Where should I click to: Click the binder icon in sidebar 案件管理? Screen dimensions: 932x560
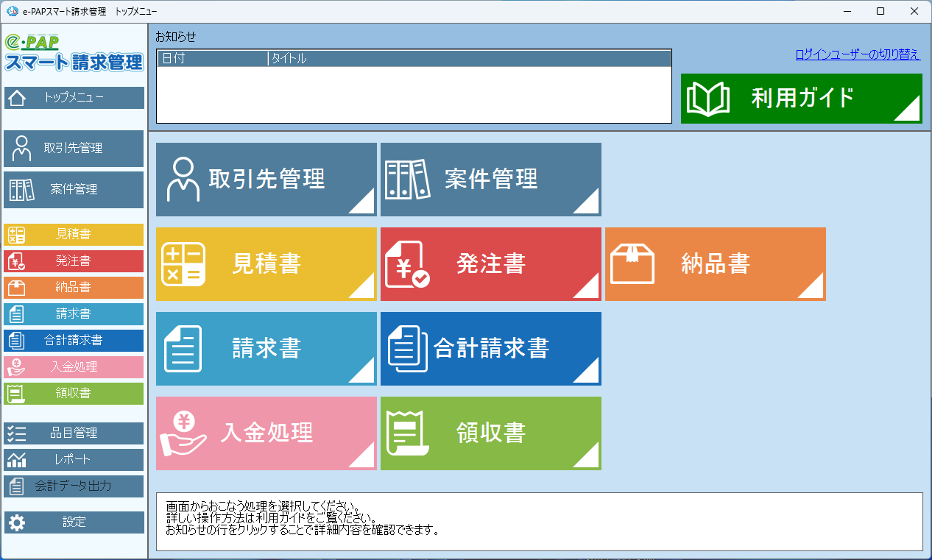21,190
